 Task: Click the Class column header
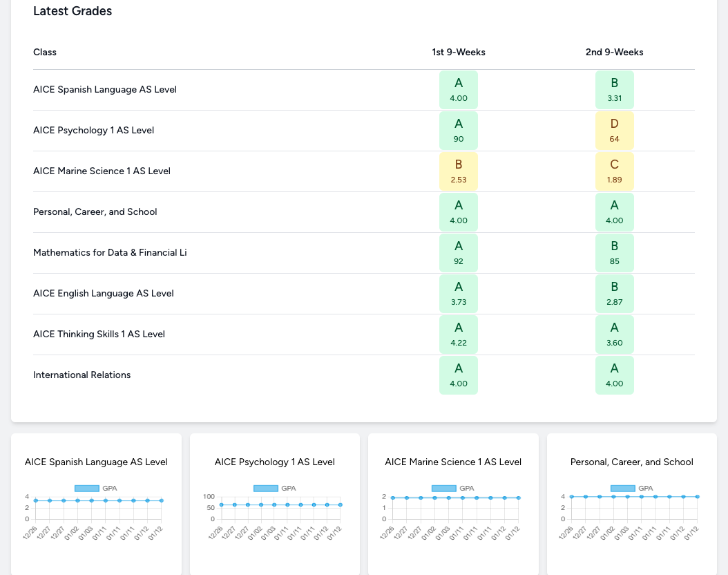[44, 52]
